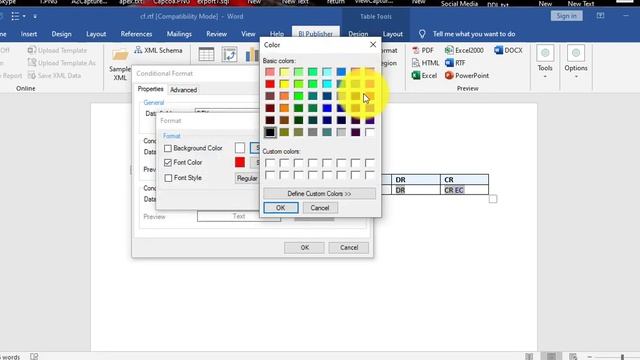Cancel the Conditional Format dialog

point(349,247)
